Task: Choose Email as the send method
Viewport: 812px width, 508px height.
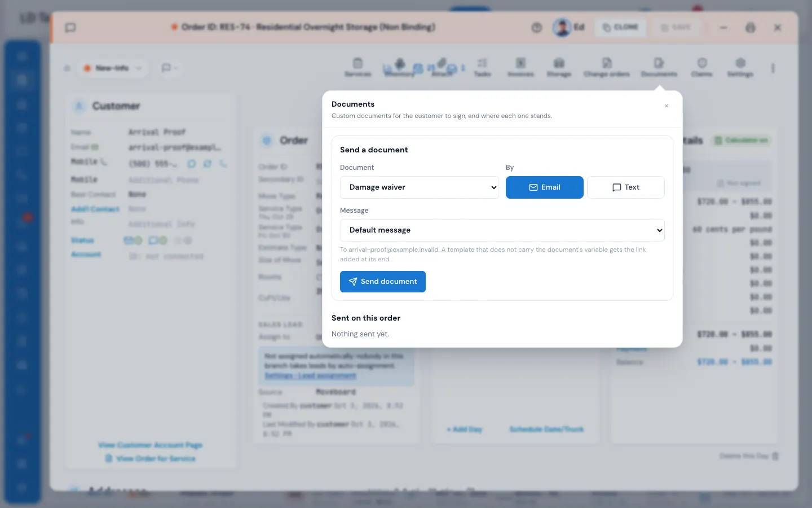Action: (x=545, y=187)
